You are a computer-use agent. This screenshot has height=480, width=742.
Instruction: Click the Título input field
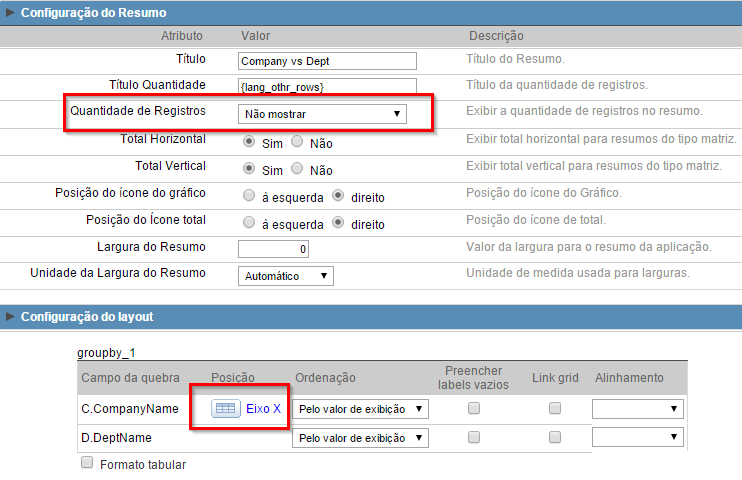327,61
